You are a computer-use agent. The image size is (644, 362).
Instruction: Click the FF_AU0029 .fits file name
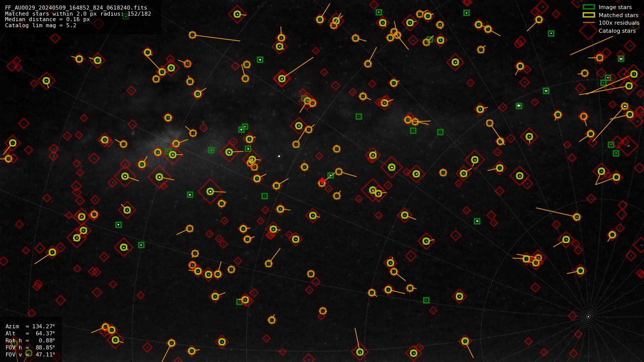(76, 8)
